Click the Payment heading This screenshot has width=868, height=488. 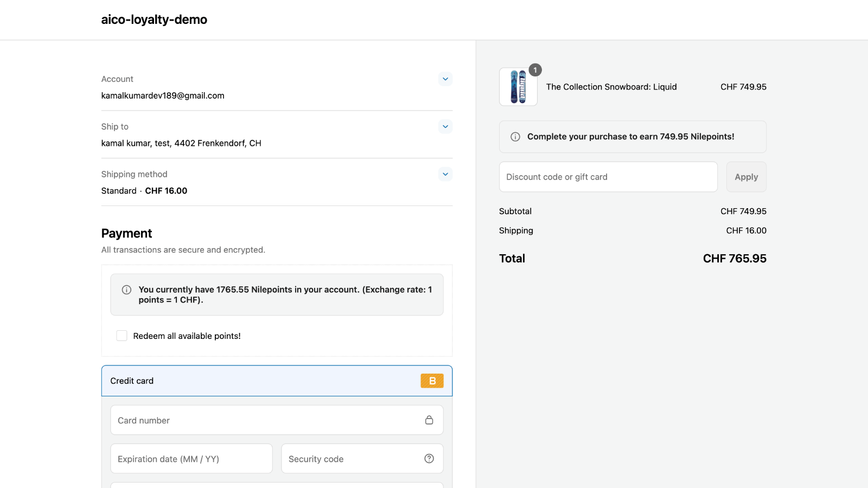pos(126,233)
